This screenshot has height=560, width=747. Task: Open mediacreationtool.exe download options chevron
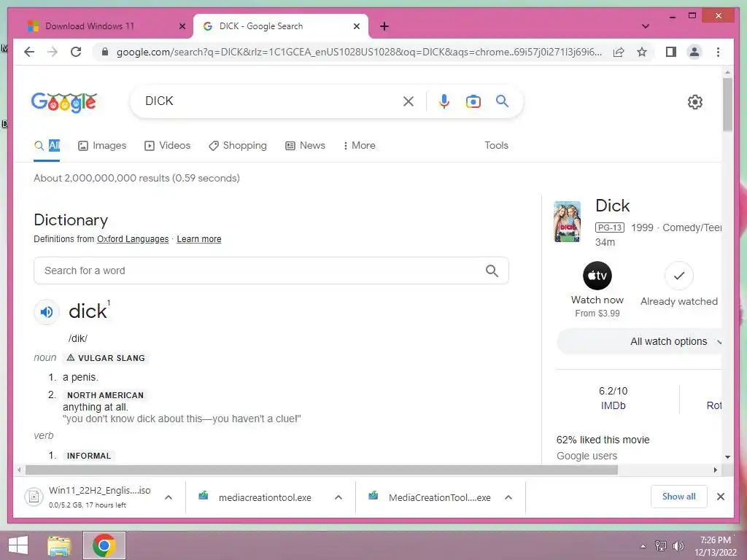(x=338, y=497)
